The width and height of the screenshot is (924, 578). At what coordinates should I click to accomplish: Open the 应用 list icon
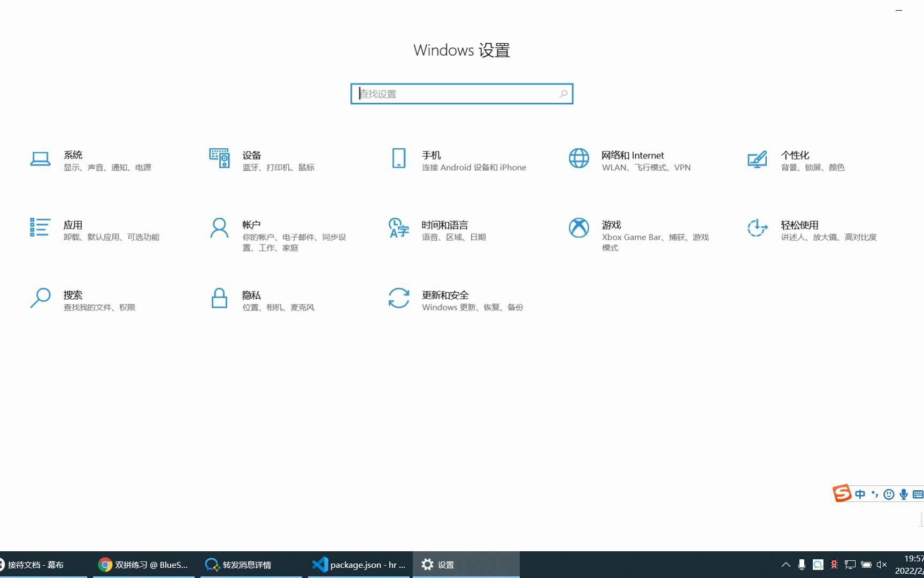pos(40,227)
